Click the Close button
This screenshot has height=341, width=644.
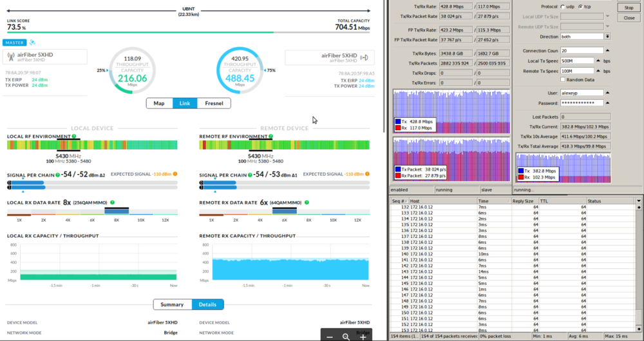click(629, 18)
